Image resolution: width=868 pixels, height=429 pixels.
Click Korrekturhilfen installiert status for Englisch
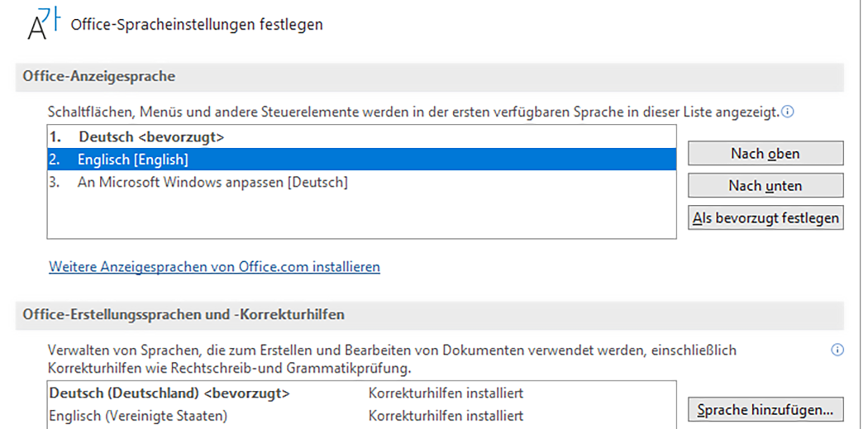pyautogui.click(x=445, y=415)
